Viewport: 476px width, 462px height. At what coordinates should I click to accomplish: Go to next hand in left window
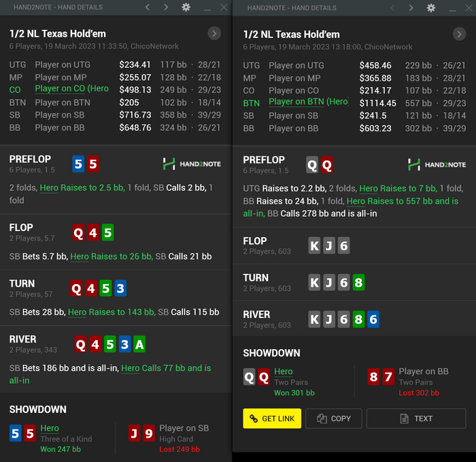166,7
